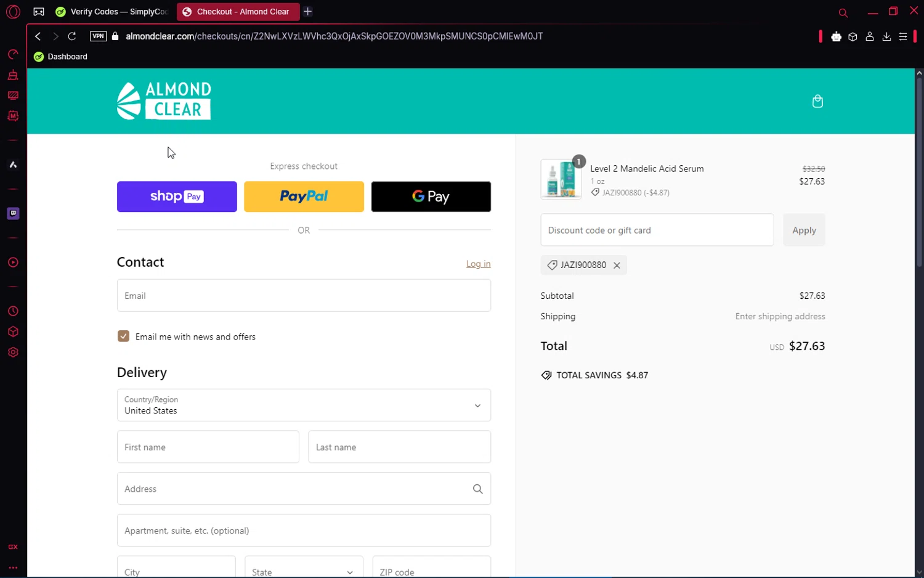Open Extensions cube in left sidebar
This screenshot has width=924, height=578.
coord(13,332)
